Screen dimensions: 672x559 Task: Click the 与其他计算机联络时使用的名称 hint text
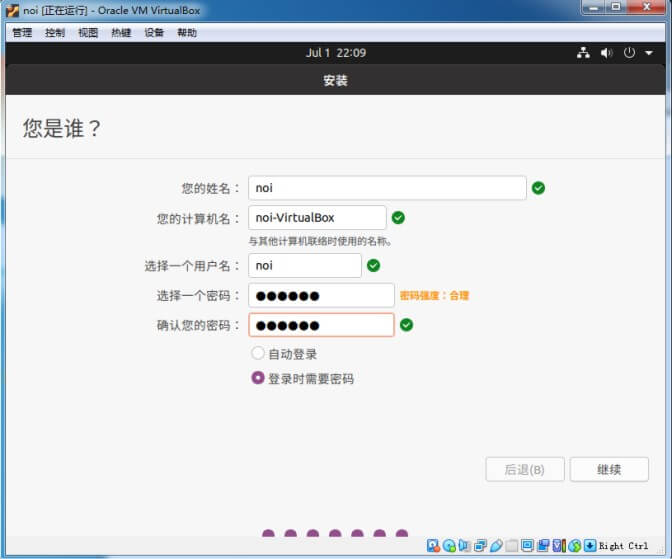tap(319, 241)
